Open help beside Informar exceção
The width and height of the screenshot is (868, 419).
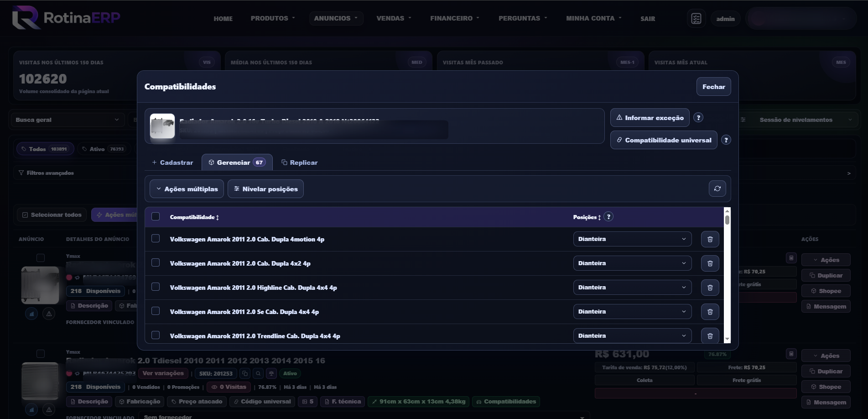point(698,118)
